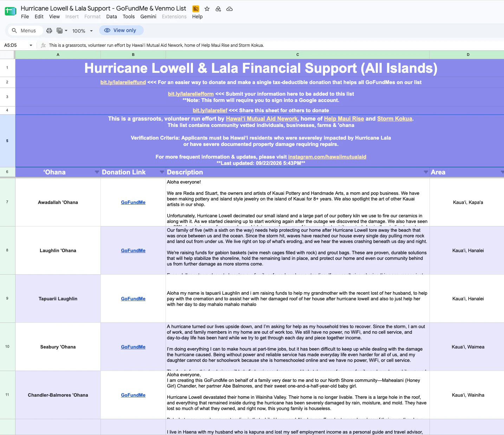Open the instagram.com/hawaiimutualaid link
The height and width of the screenshot is (435, 504).
point(327,157)
